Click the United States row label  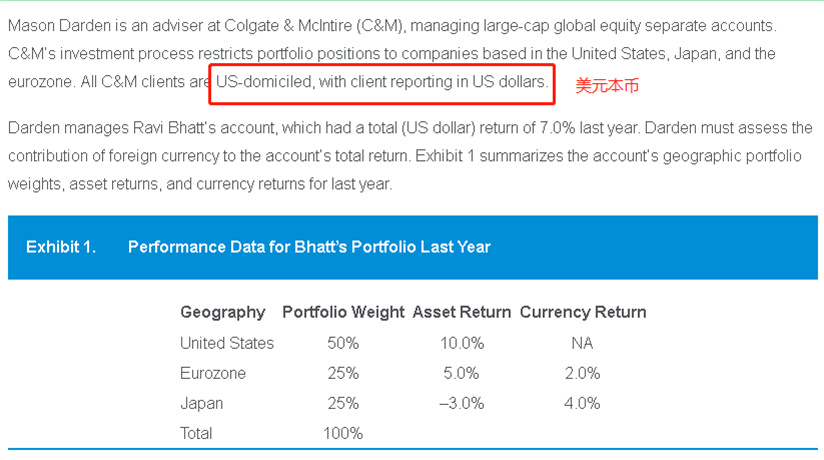click(x=227, y=343)
